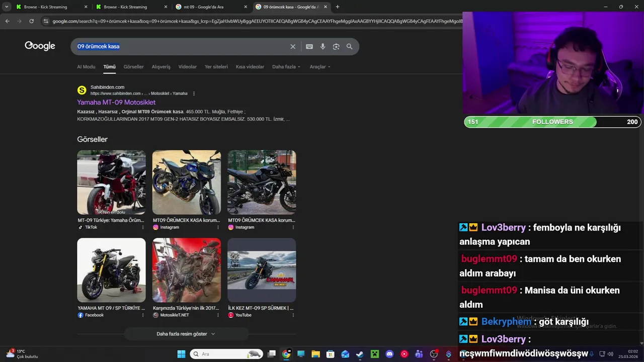The width and height of the screenshot is (644, 362).
Task: Click the Windows taskbar Ara search box
Action: coord(226,354)
